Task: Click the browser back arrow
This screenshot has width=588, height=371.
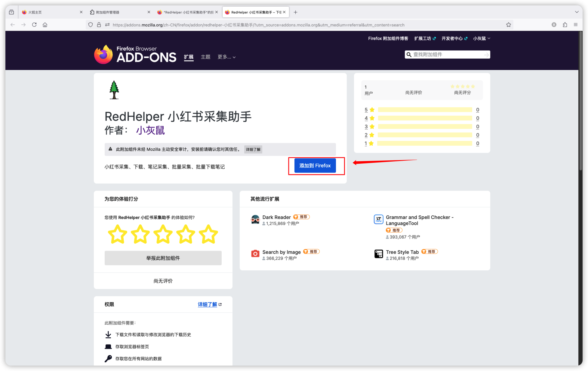Action: point(13,25)
